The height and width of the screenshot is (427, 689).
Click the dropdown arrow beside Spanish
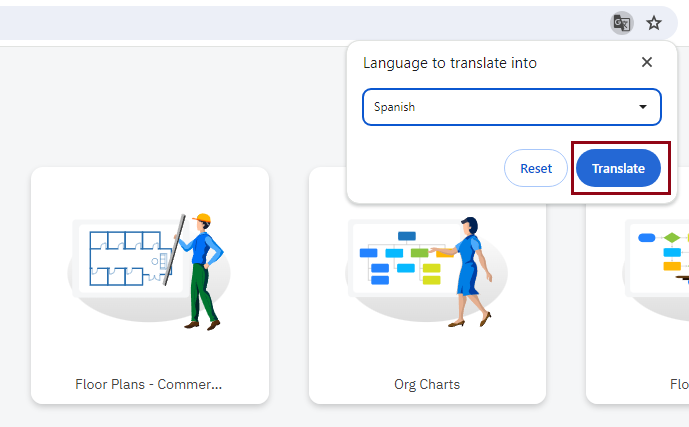pos(643,107)
